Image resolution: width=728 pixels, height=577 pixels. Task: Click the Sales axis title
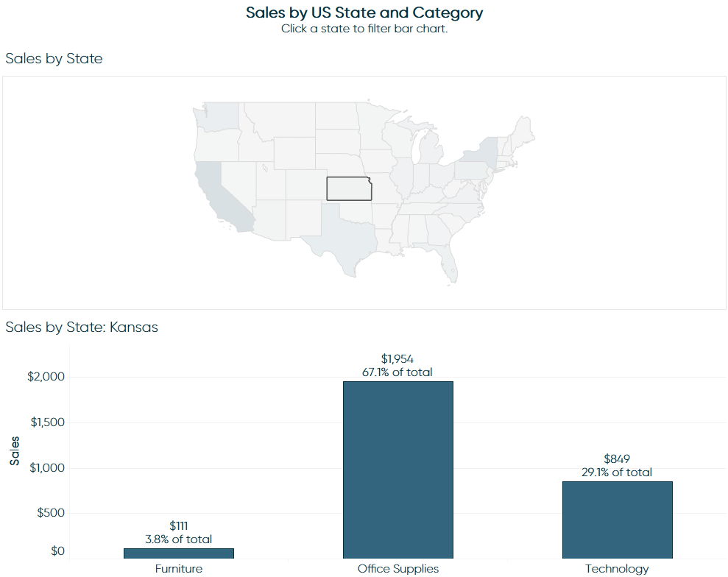[x=15, y=450]
